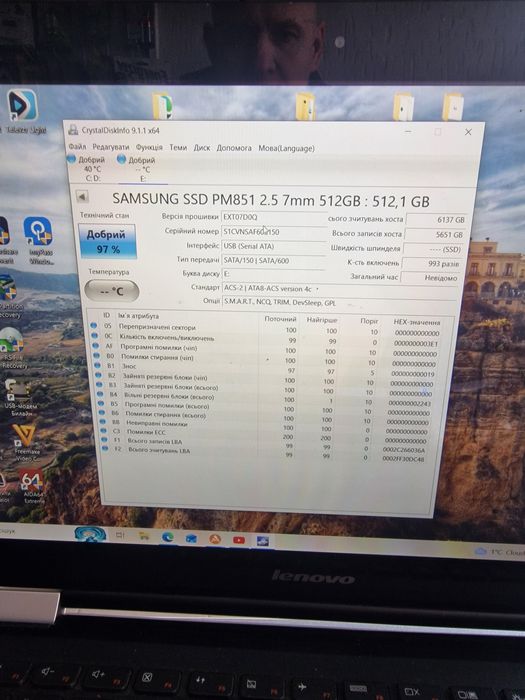
Task: Open the Редагувати menu
Action: [111, 146]
